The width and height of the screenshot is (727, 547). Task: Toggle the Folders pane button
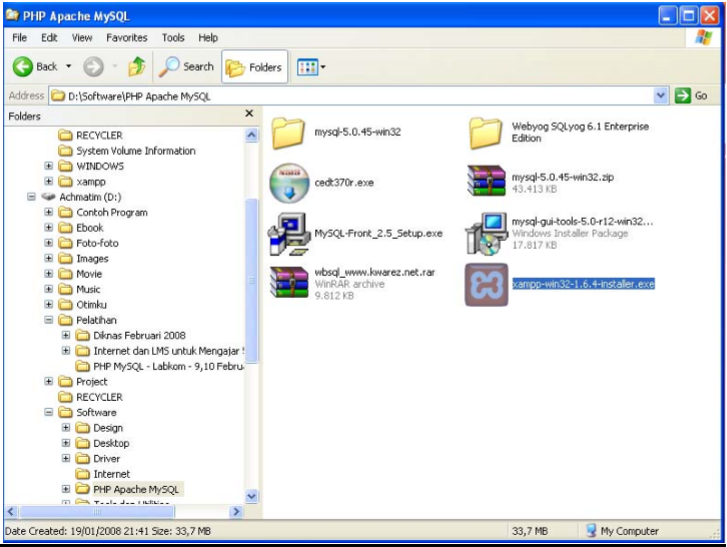255,67
